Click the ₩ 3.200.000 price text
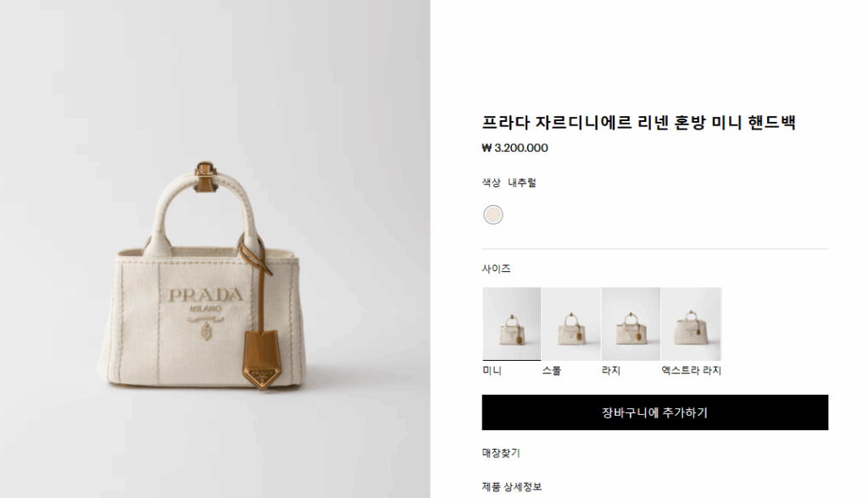 click(x=515, y=147)
